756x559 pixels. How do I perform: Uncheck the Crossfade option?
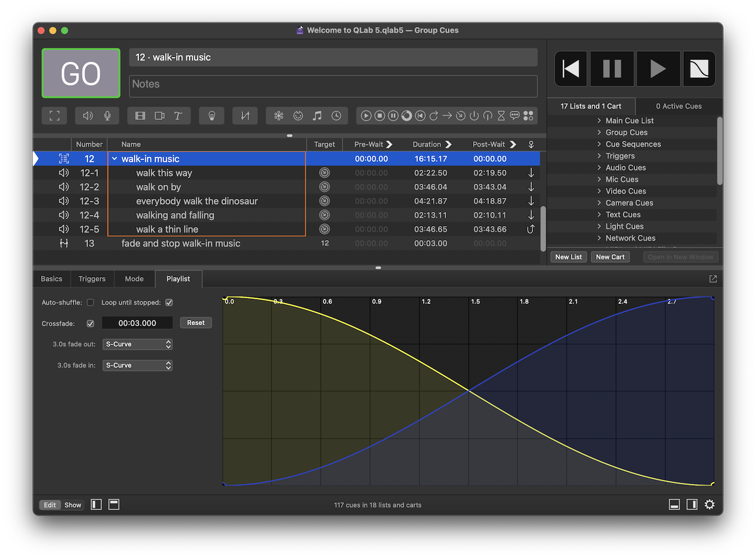pyautogui.click(x=90, y=323)
